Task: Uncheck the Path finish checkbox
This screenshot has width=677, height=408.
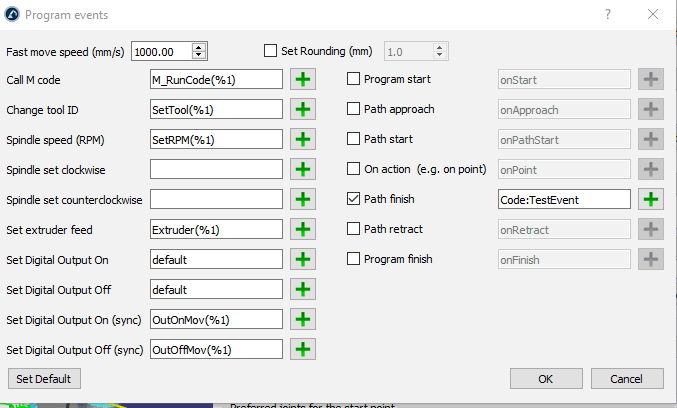Action: coord(353,199)
